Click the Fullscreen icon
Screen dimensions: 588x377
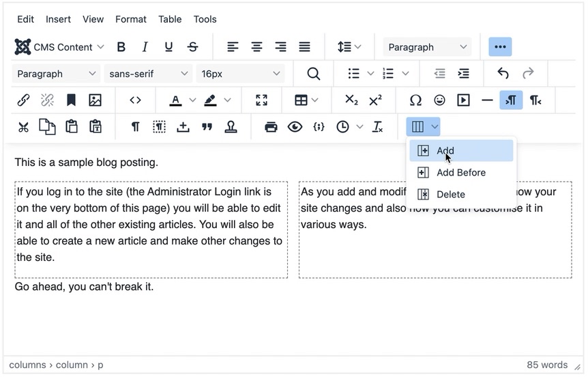(261, 100)
